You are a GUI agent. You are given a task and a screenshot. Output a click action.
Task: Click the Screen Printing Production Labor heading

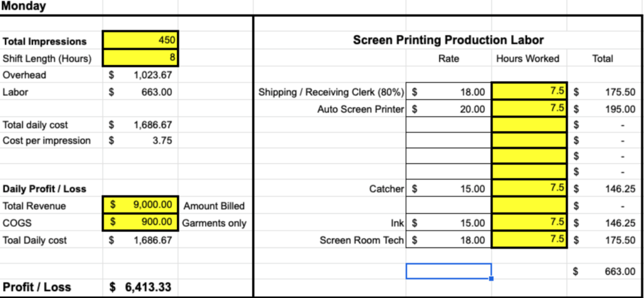coord(448,40)
